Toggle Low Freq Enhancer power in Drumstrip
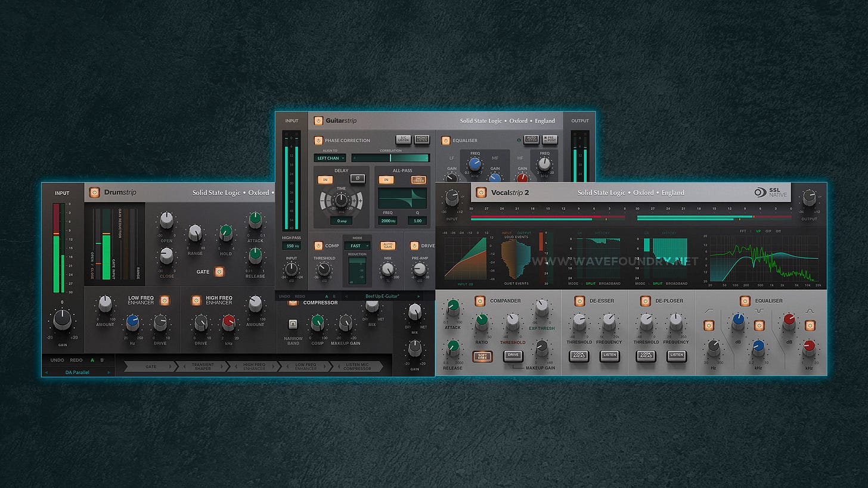 [x=165, y=300]
